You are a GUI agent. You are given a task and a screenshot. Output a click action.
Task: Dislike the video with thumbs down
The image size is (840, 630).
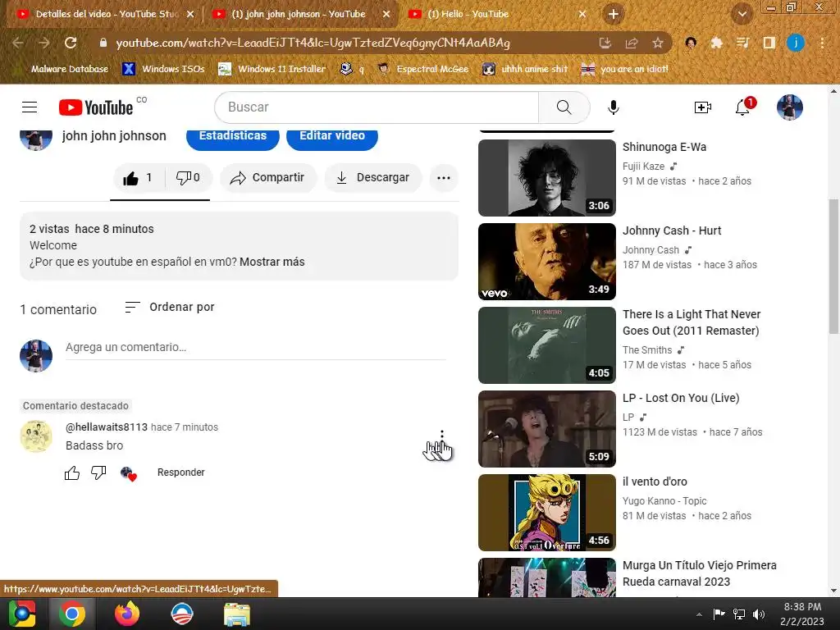188,178
